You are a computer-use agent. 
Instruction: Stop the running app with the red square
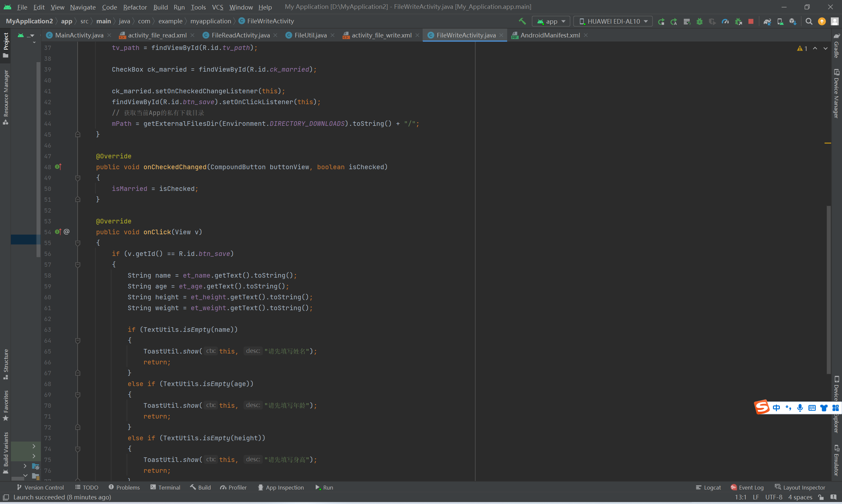pyautogui.click(x=751, y=21)
